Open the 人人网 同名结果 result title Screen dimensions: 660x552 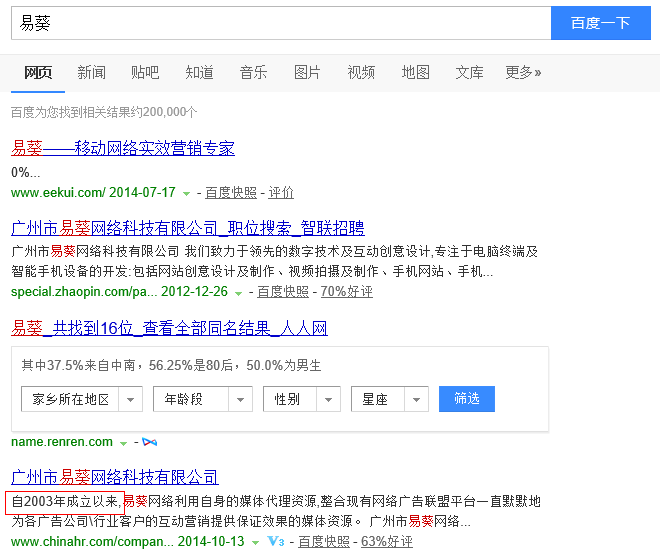[169, 328]
